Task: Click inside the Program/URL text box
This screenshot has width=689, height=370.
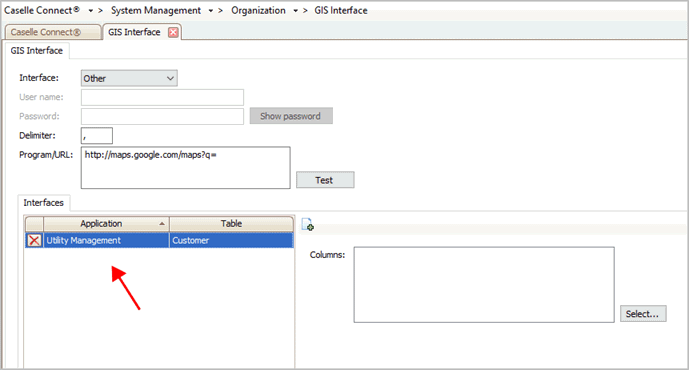Action: pos(185,168)
